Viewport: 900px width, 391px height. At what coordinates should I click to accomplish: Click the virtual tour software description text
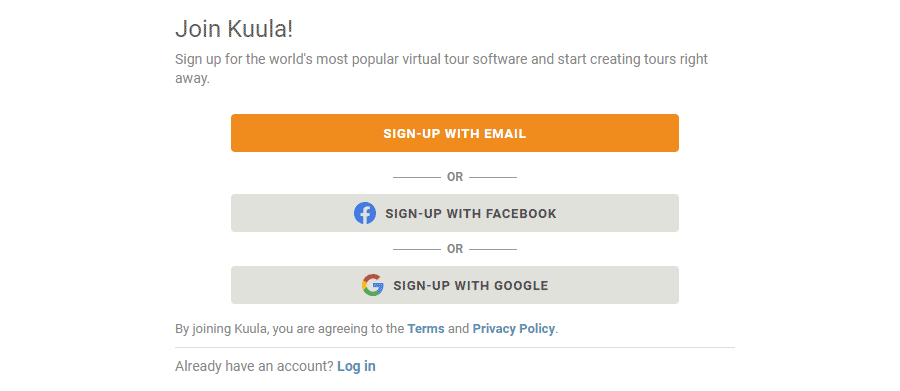point(441,68)
